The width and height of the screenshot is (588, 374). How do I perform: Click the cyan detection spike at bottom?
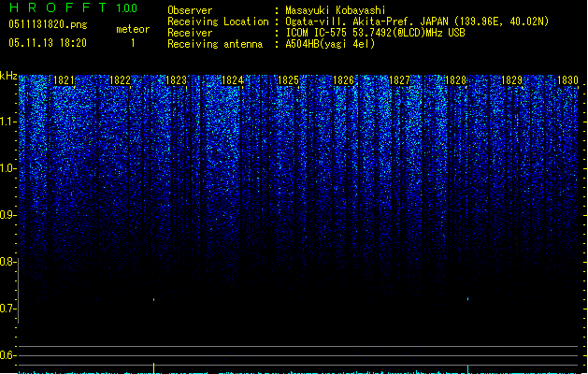467,368
